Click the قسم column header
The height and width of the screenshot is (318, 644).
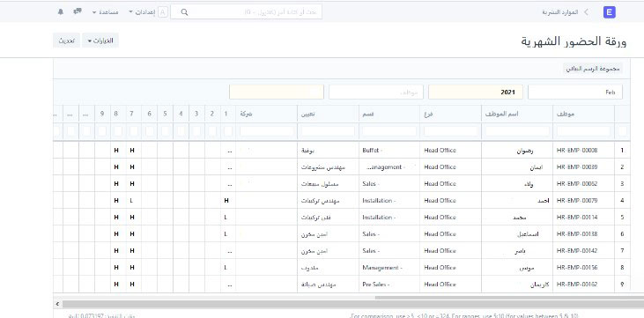[389, 114]
